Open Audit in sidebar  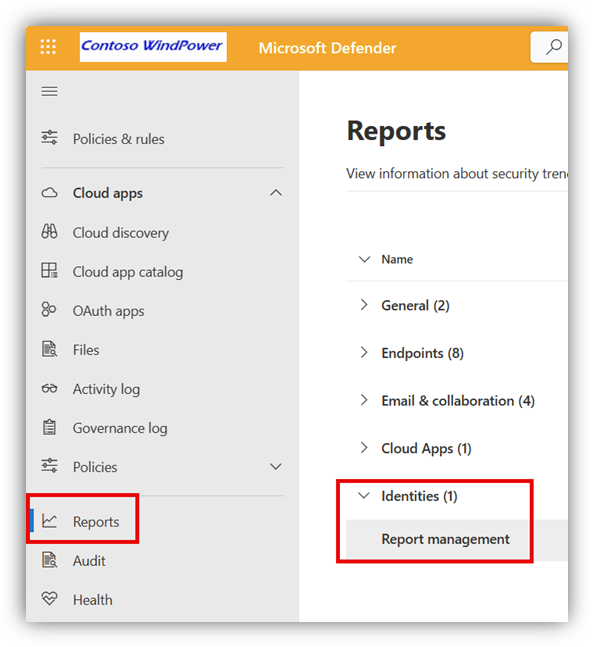click(x=89, y=561)
